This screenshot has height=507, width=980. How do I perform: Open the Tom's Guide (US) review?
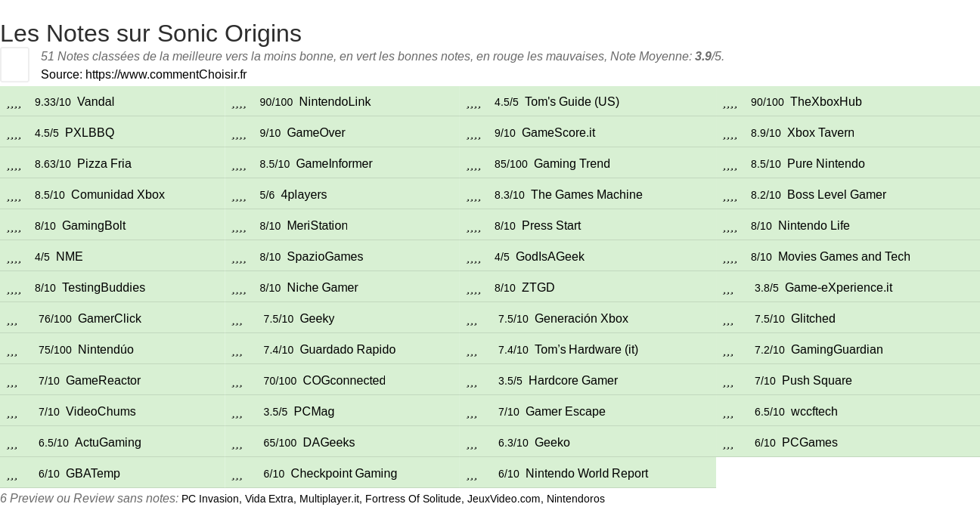coord(572,102)
